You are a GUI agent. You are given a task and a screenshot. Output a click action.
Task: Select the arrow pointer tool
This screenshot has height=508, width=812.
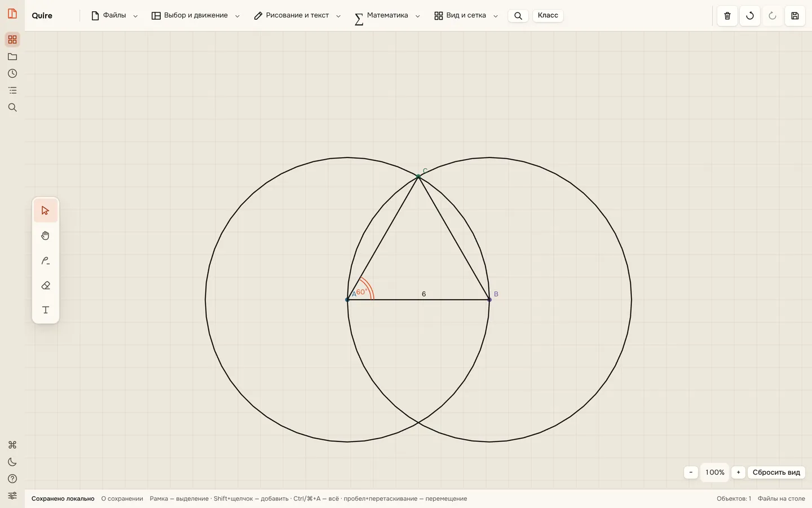46,211
